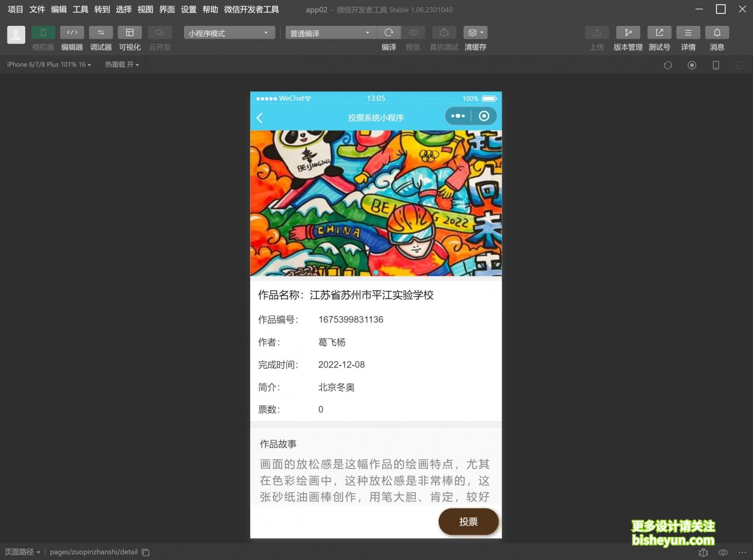Click the artwork number 1675399831136
The width and height of the screenshot is (753, 560).
351,320
